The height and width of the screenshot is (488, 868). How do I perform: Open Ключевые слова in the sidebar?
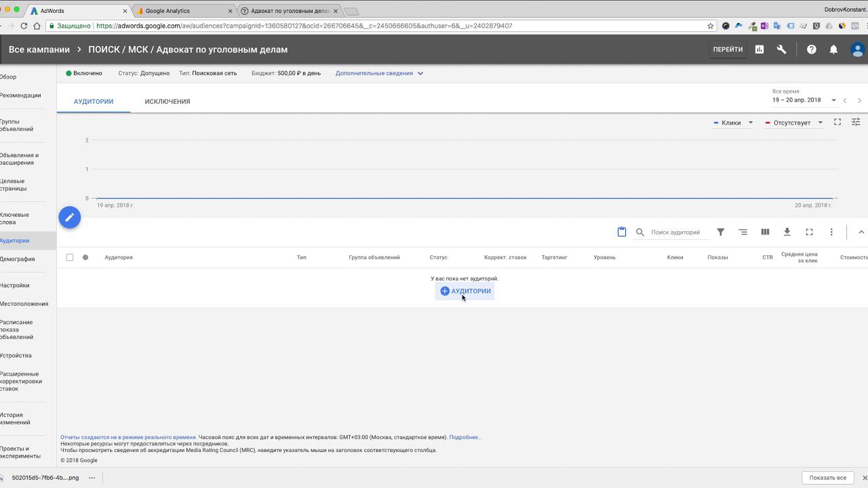point(14,218)
